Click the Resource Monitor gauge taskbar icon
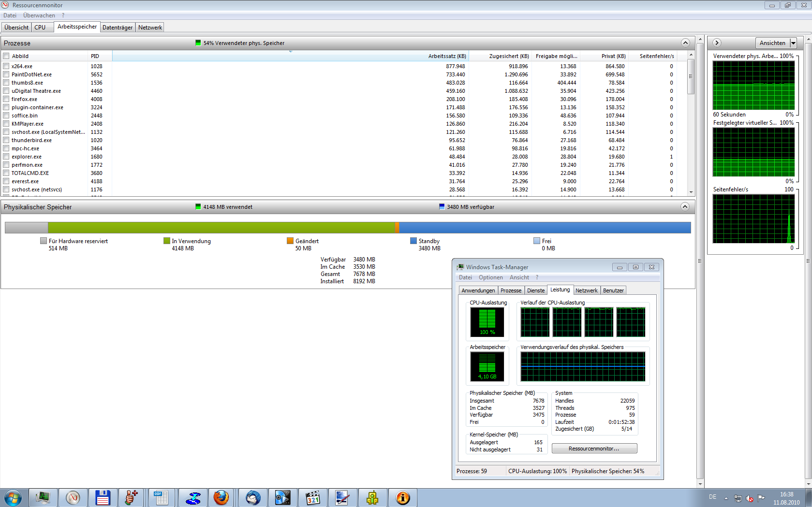Viewport: 812px width, 507px height. 73,497
